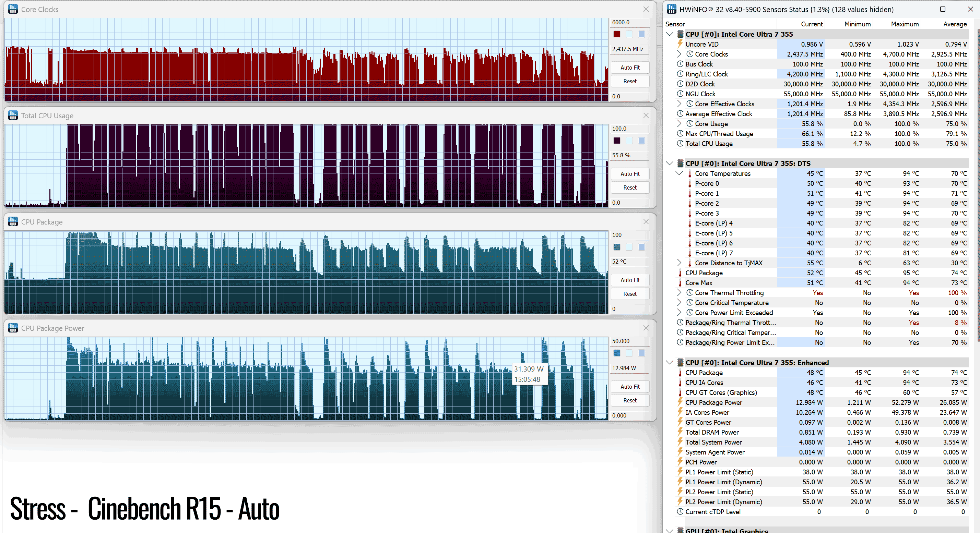Expand the Core Usage sensor row

[679, 123]
